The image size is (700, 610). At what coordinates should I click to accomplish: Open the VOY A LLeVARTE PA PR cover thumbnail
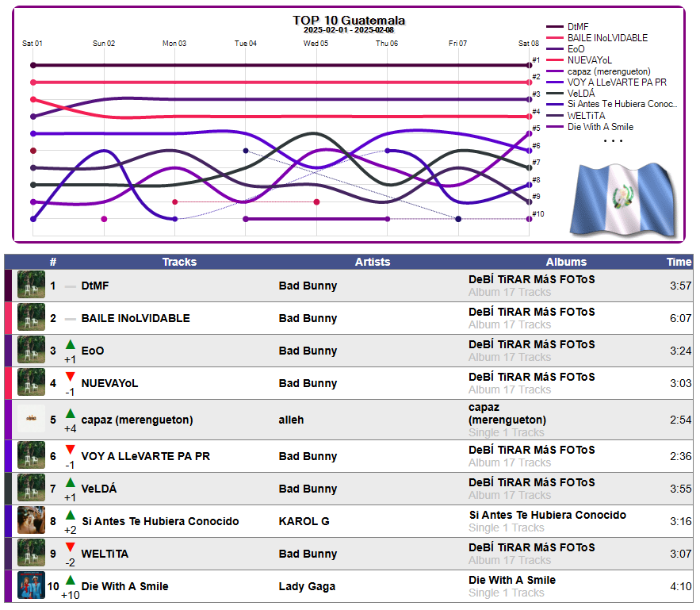coord(31,455)
